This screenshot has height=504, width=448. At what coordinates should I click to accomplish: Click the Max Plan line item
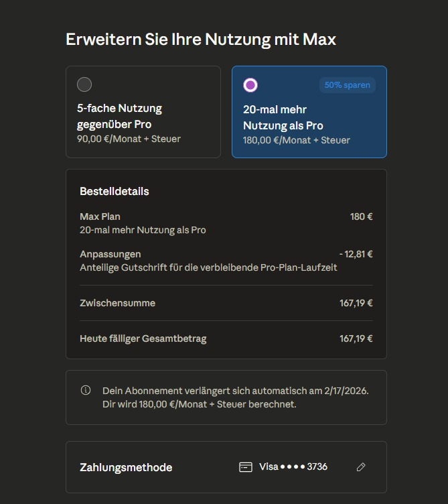tap(100, 216)
